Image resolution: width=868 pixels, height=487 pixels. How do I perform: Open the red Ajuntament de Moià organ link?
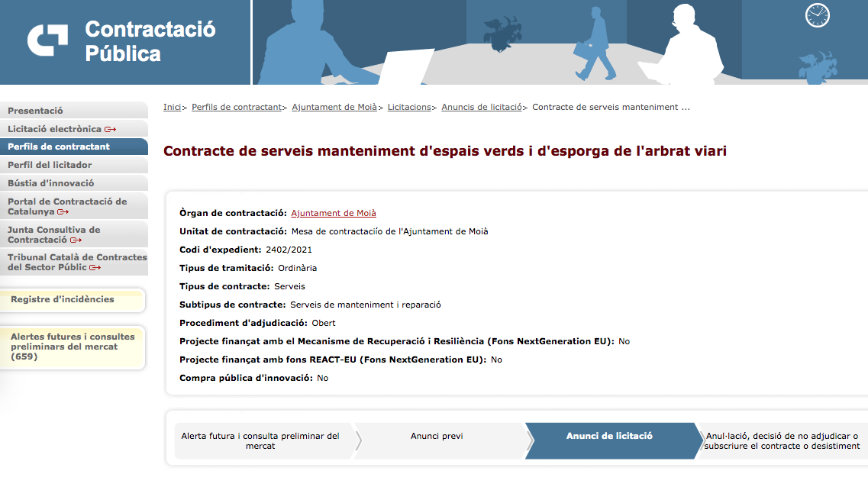click(x=334, y=213)
